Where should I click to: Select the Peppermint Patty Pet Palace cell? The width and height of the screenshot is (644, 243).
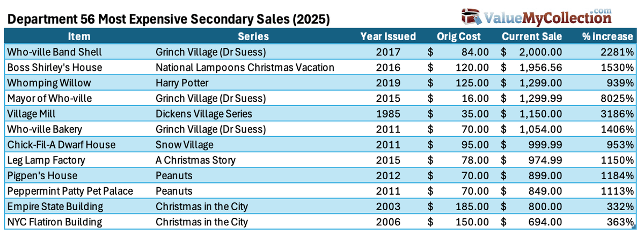[69, 191]
